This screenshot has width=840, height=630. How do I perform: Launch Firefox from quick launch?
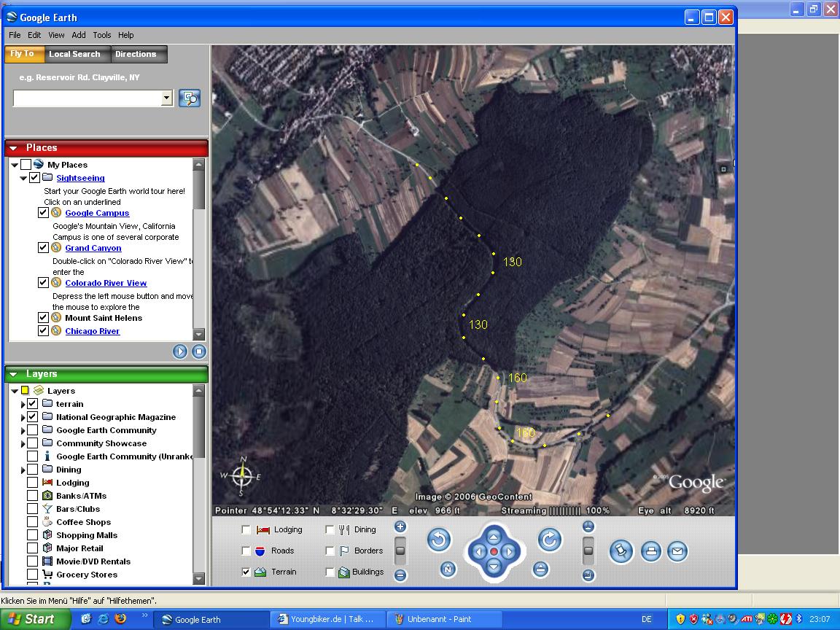click(120, 619)
